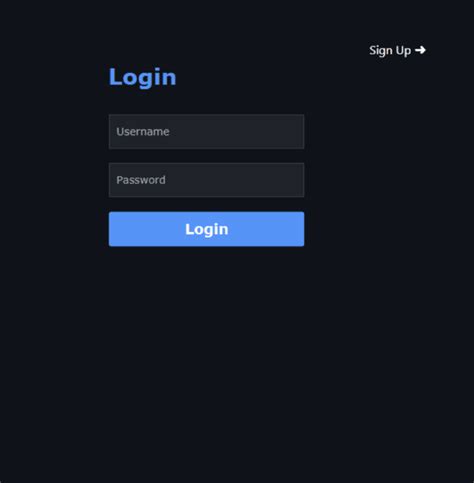The image size is (474, 483).
Task: Click left edge of Login button
Action: pos(113,229)
